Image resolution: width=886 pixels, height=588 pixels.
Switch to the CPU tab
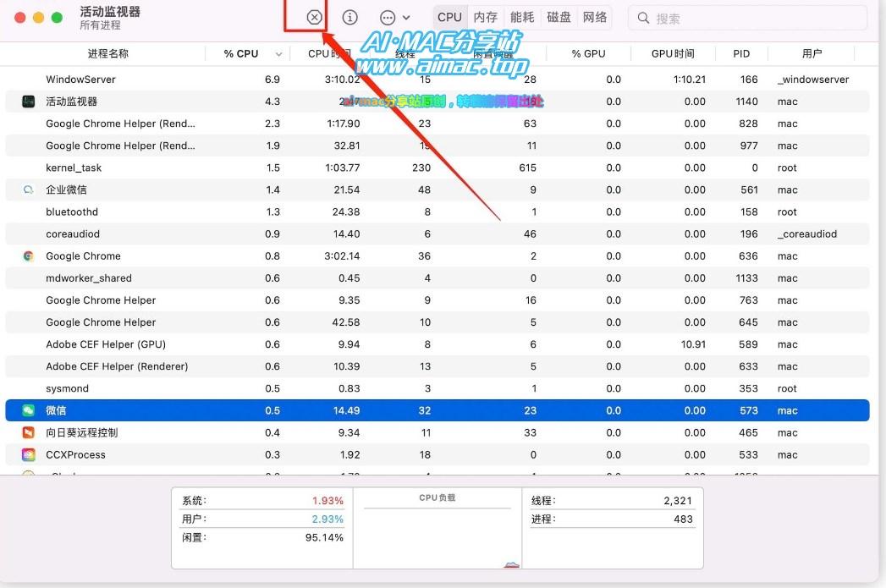click(x=450, y=18)
